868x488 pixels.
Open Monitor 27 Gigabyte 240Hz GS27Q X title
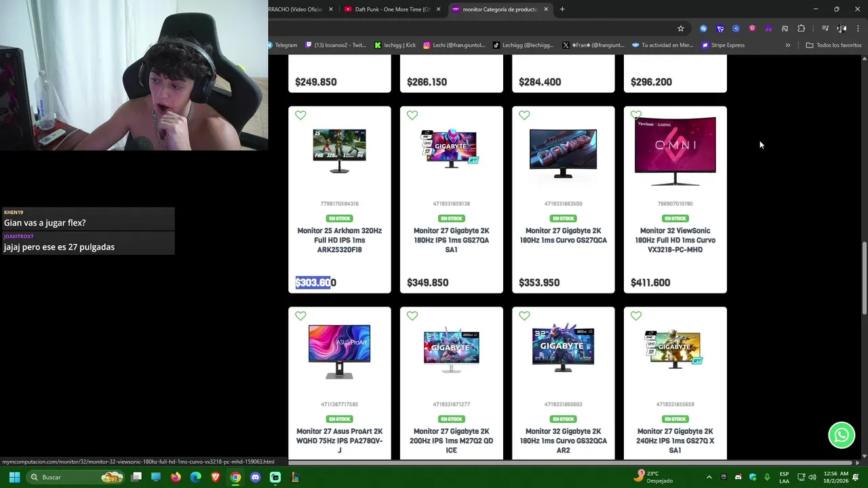pyautogui.click(x=675, y=441)
